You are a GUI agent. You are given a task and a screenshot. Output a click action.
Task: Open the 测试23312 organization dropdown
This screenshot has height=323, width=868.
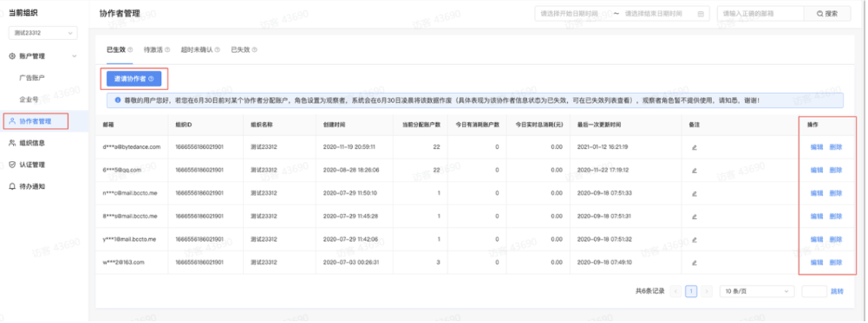pos(42,33)
